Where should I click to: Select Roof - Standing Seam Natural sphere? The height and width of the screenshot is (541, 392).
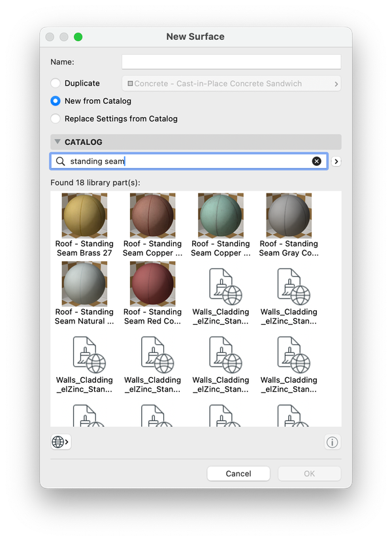point(84,284)
